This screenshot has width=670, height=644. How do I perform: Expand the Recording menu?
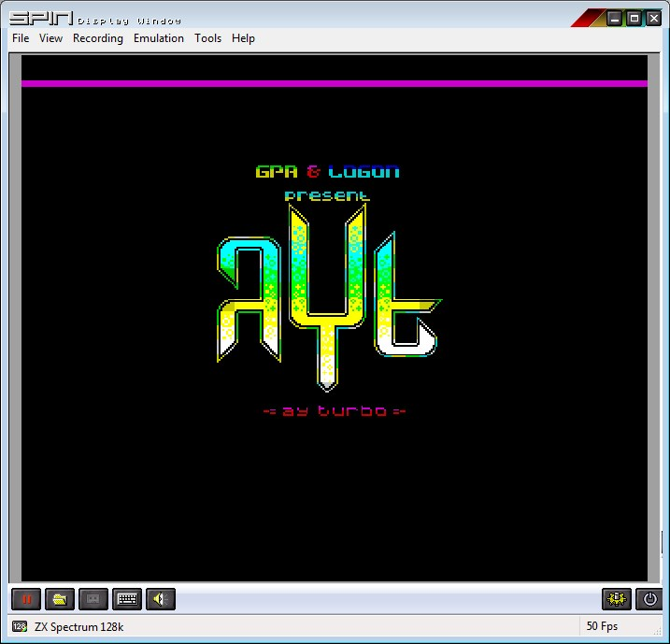(x=98, y=38)
